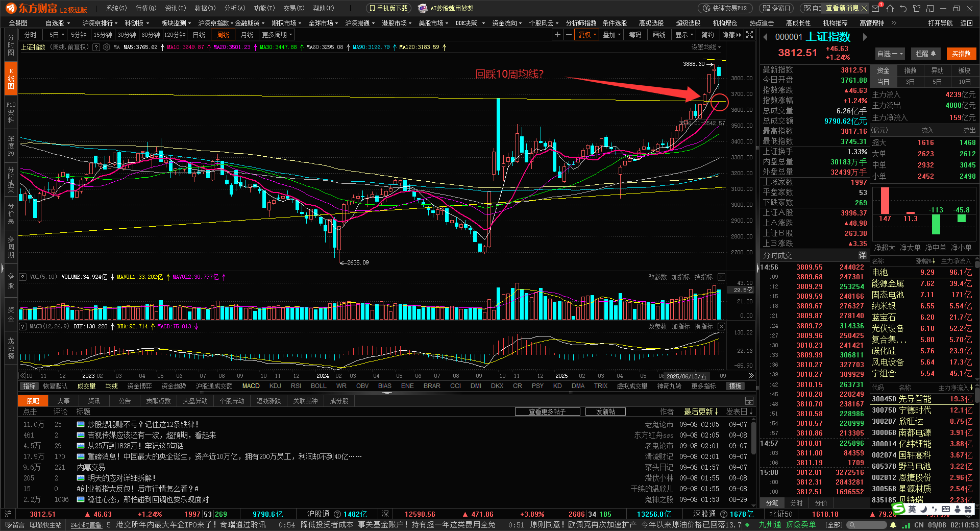Screen dimensions: 980x531
Task: Open the 自选 watchlist dropdown
Action: [890, 54]
